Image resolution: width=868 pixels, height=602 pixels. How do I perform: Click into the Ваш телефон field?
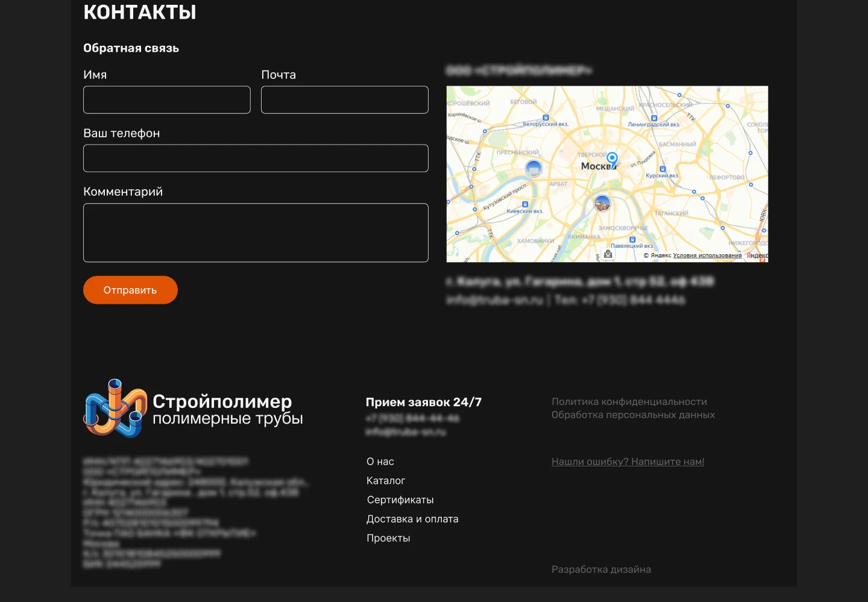(x=256, y=158)
